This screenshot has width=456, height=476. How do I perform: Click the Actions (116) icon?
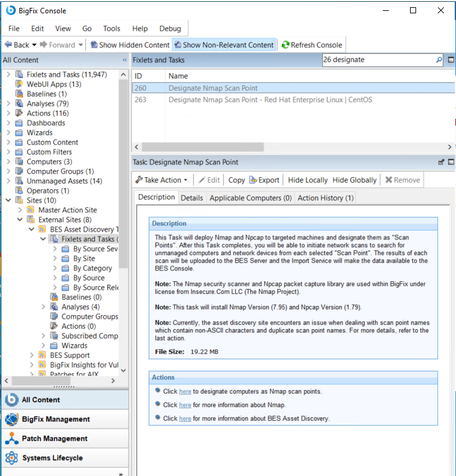[19, 113]
